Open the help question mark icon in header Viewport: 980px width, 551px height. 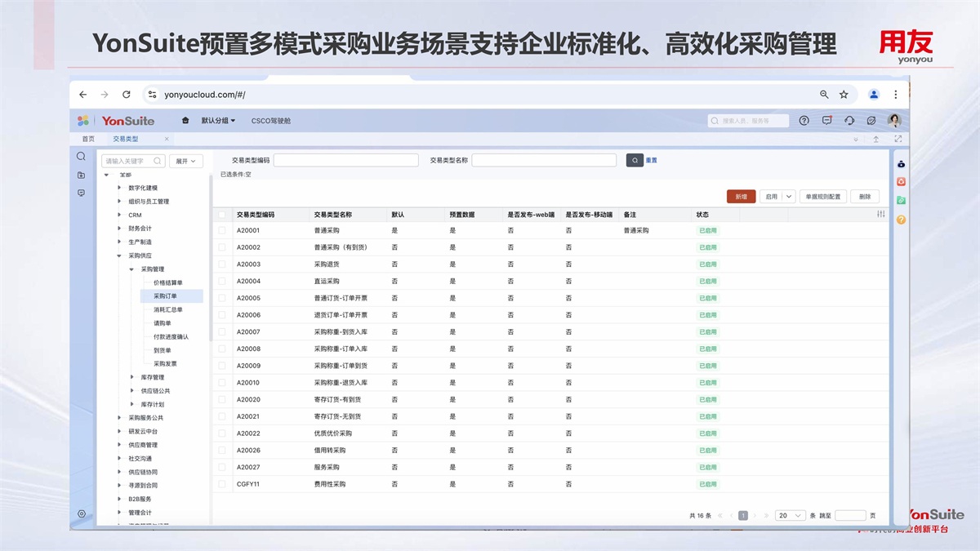[x=804, y=121]
